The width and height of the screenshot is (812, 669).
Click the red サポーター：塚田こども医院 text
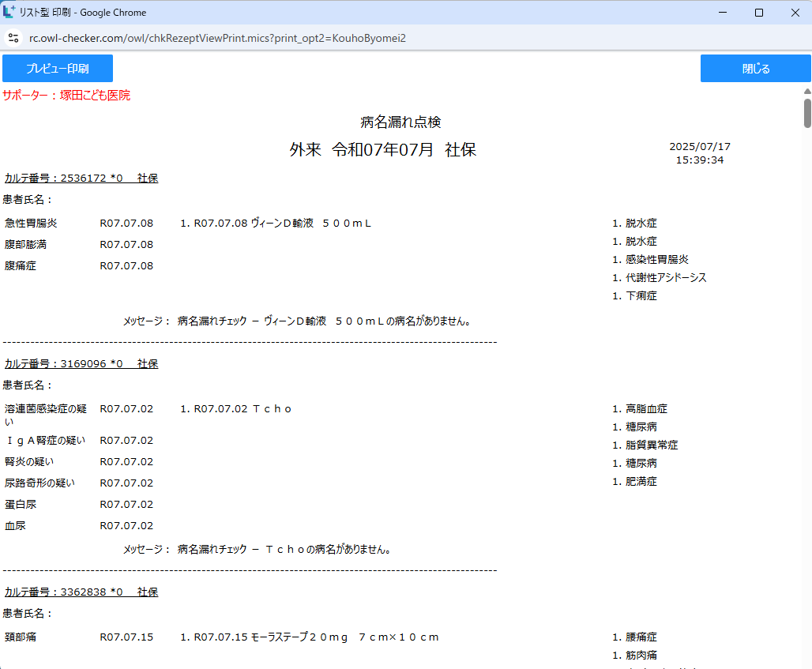tap(66, 96)
